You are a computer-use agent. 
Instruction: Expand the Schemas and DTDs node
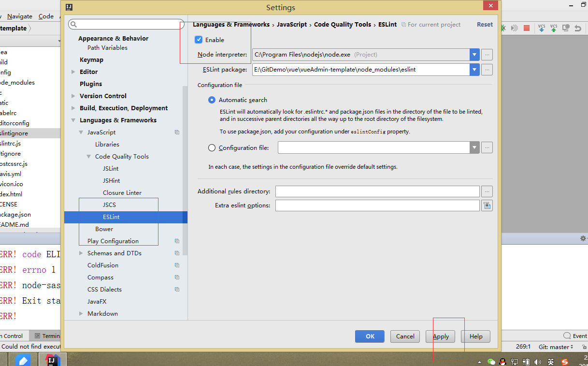[x=81, y=253]
